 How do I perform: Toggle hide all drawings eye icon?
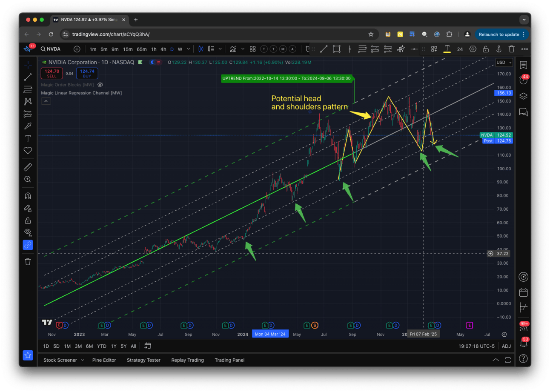[28, 232]
